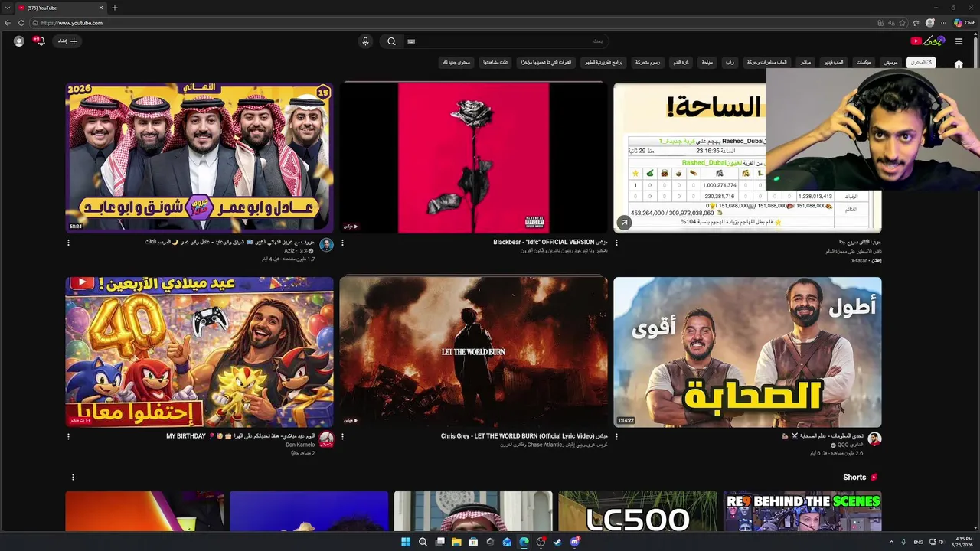
Task: Open a new browser tab
Action: click(115, 8)
